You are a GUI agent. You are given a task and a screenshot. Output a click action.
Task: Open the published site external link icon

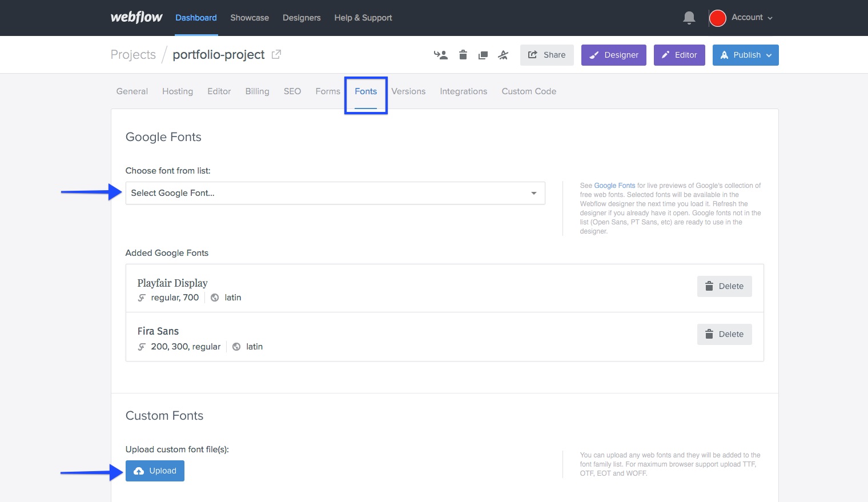pyautogui.click(x=276, y=54)
